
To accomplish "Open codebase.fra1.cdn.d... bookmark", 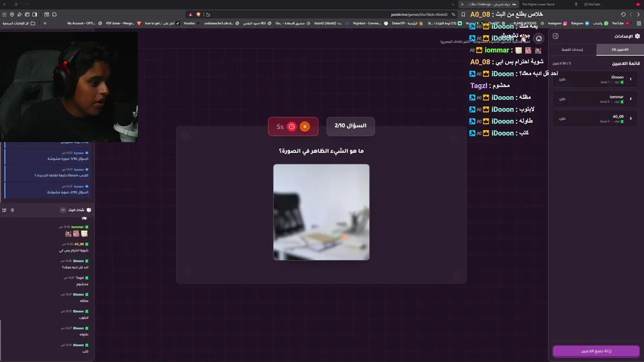I will (222, 23).
